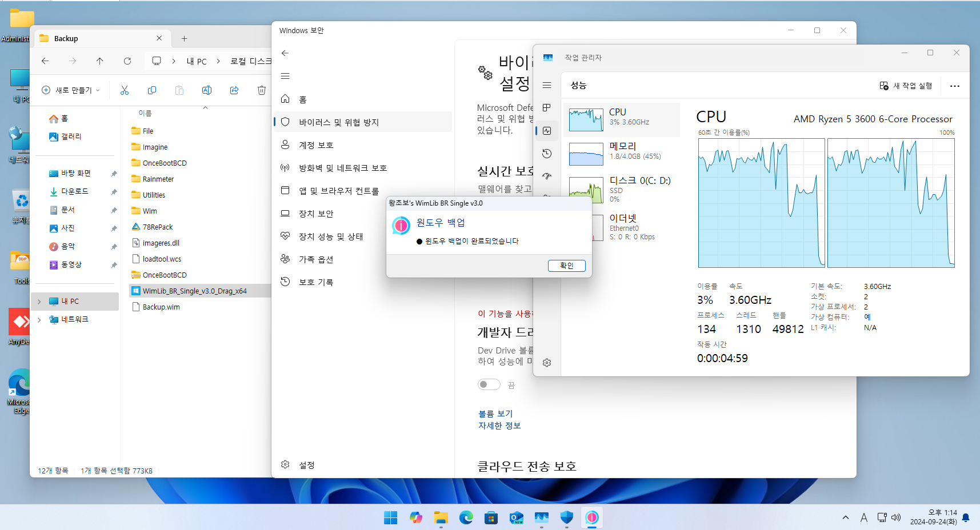Toggle hamburger menu in Windows 보안
The width and height of the screenshot is (980, 530).
(x=285, y=76)
